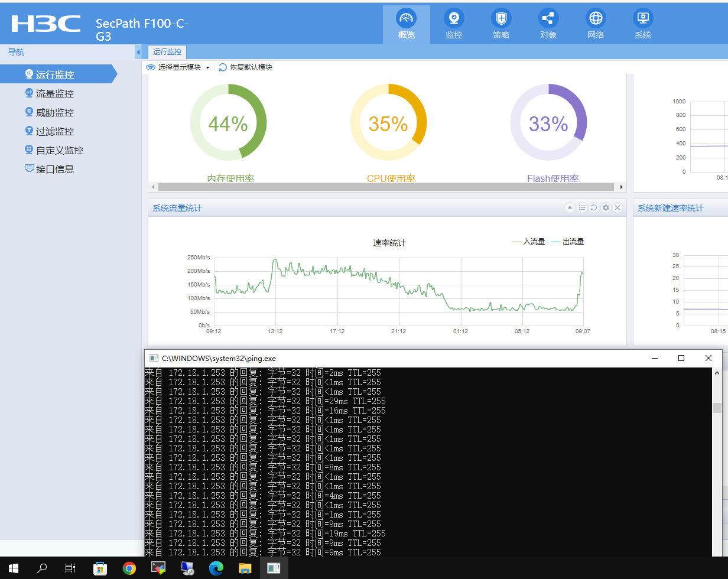Image resolution: width=728 pixels, height=579 pixels.
Task: Refresh the 系统流量统计 panel
Action: (594, 208)
